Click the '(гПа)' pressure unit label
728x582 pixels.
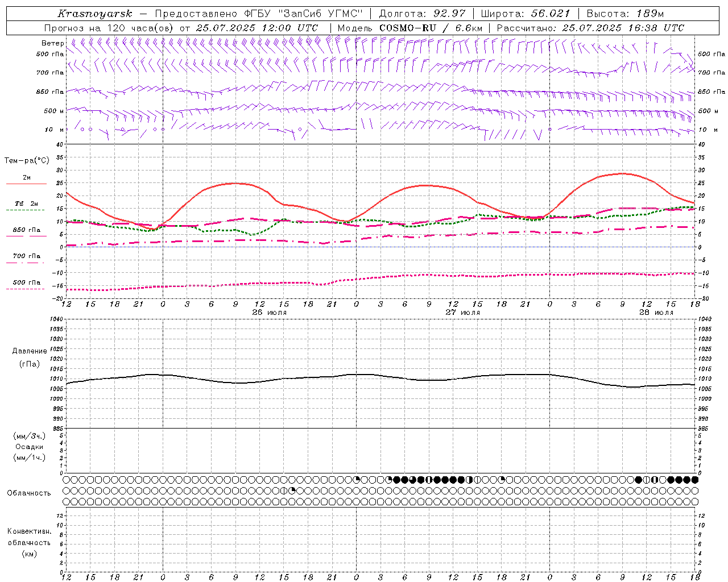[x=30, y=364]
